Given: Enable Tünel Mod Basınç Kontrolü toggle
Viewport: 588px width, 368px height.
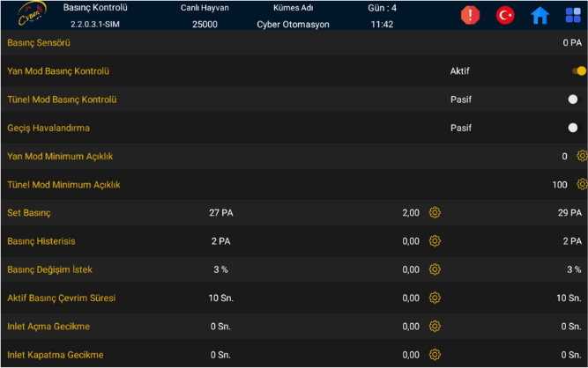Looking at the screenshot, I should click(x=575, y=99).
